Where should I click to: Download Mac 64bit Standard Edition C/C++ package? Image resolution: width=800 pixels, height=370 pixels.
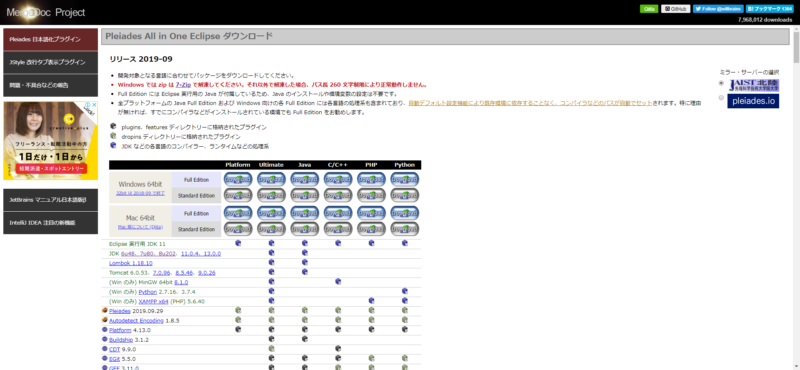pyautogui.click(x=338, y=229)
